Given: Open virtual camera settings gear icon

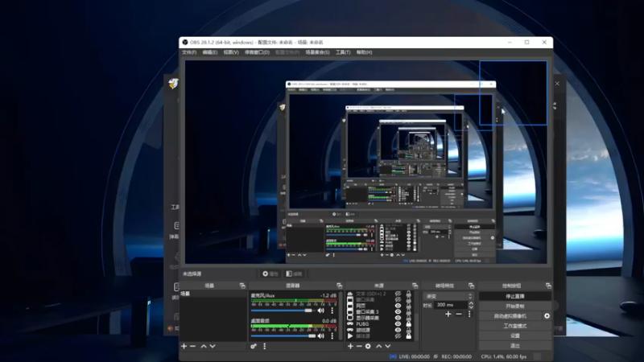Looking at the screenshot, I should point(547,316).
